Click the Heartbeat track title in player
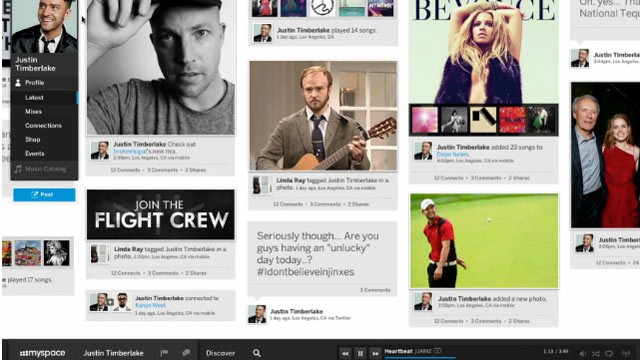Screen dimensions: 640x360 (x=398, y=351)
